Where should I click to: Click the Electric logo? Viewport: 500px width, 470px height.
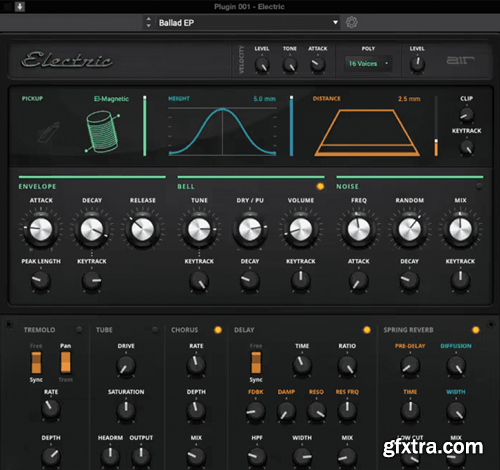[x=67, y=60]
